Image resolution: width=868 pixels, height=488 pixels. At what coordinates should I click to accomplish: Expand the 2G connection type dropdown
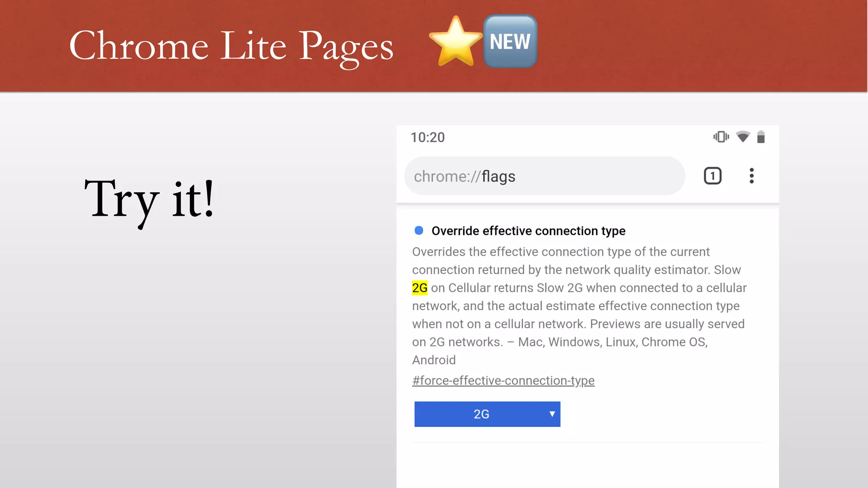pyautogui.click(x=487, y=414)
